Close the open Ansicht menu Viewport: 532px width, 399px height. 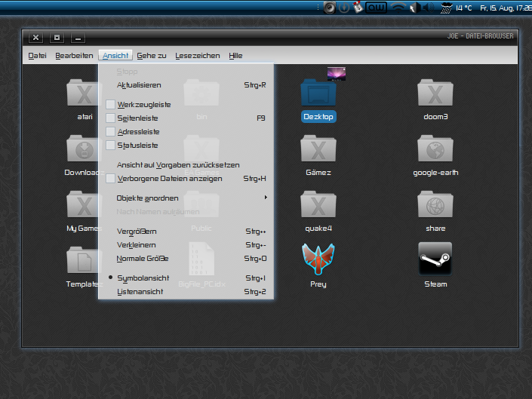pos(115,56)
